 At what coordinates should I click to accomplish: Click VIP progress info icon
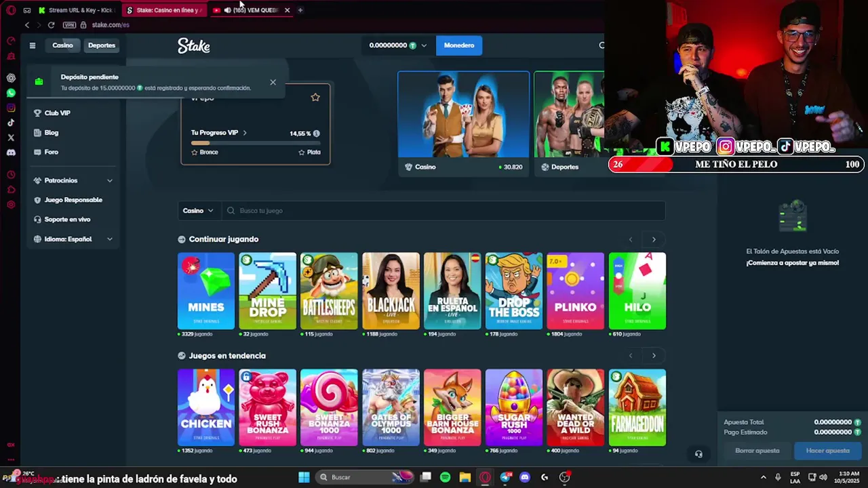click(316, 134)
